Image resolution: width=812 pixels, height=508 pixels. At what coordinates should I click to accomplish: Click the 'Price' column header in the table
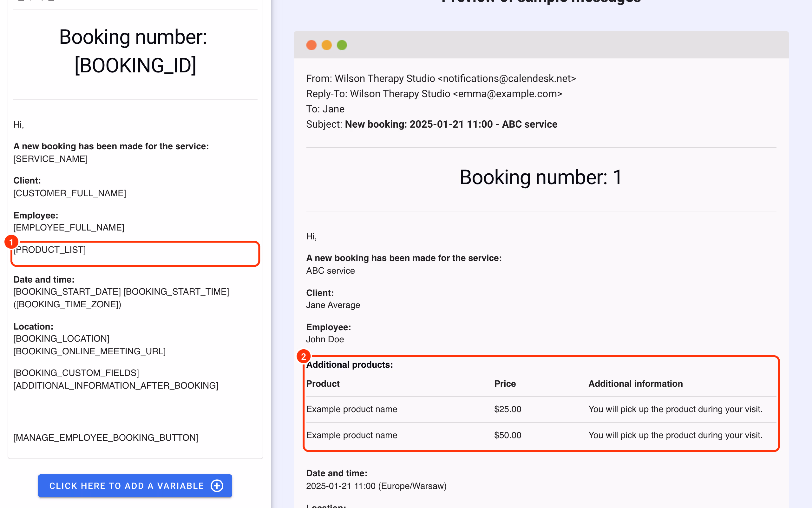pyautogui.click(x=505, y=384)
